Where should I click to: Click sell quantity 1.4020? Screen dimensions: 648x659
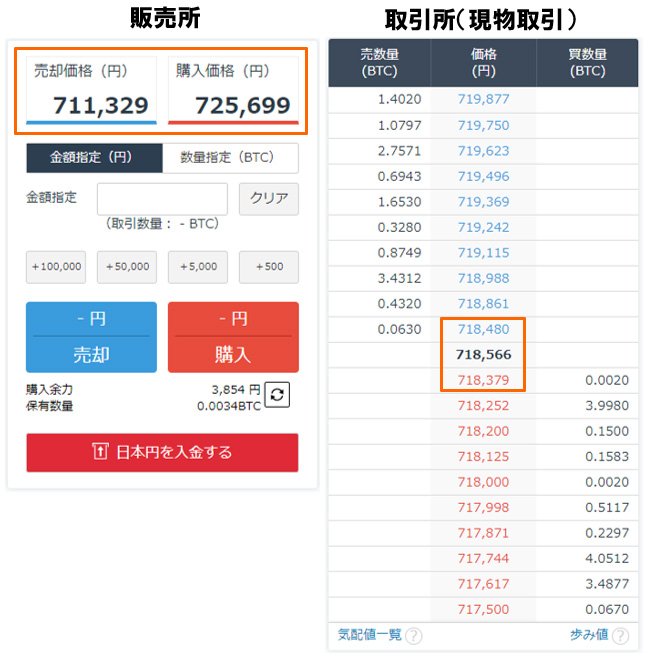pos(399,99)
